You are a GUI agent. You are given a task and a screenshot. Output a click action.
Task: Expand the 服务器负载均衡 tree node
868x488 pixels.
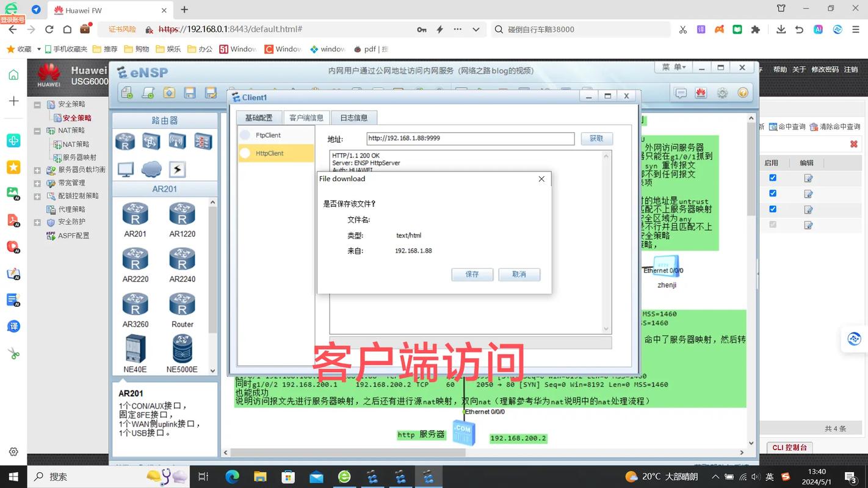pyautogui.click(x=38, y=170)
